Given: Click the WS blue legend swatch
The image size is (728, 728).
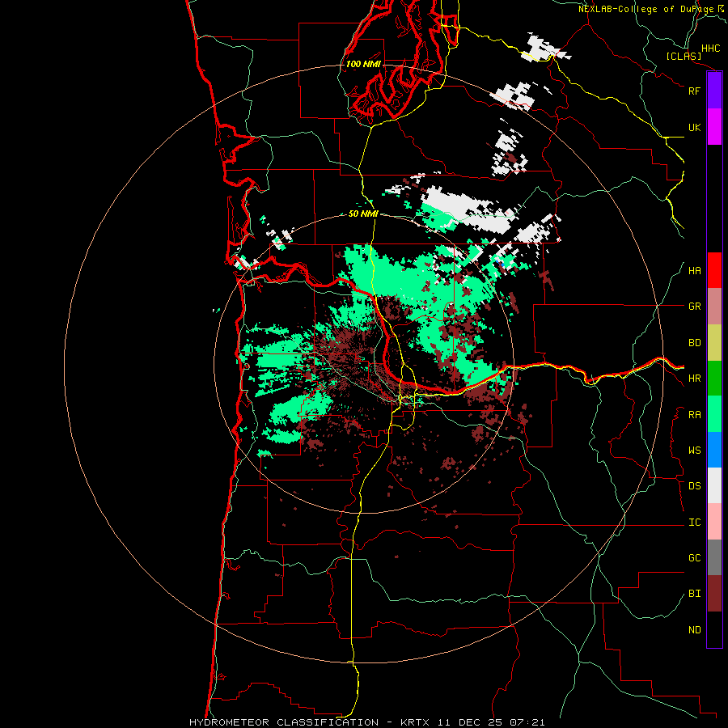Looking at the screenshot, I should [x=714, y=450].
